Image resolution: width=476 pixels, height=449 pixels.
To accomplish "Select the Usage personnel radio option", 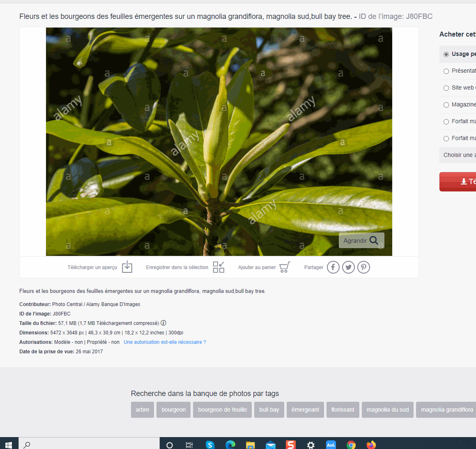I will tap(446, 54).
